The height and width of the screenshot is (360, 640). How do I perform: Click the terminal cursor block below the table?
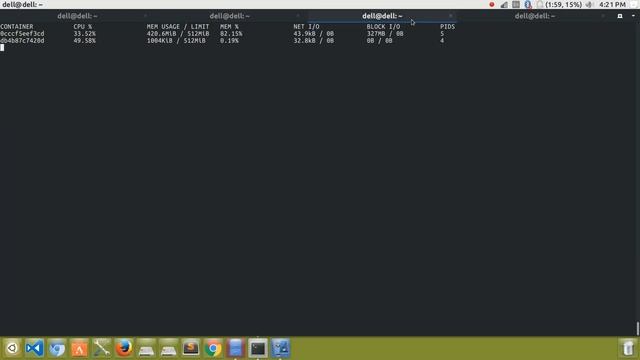pos(2,47)
